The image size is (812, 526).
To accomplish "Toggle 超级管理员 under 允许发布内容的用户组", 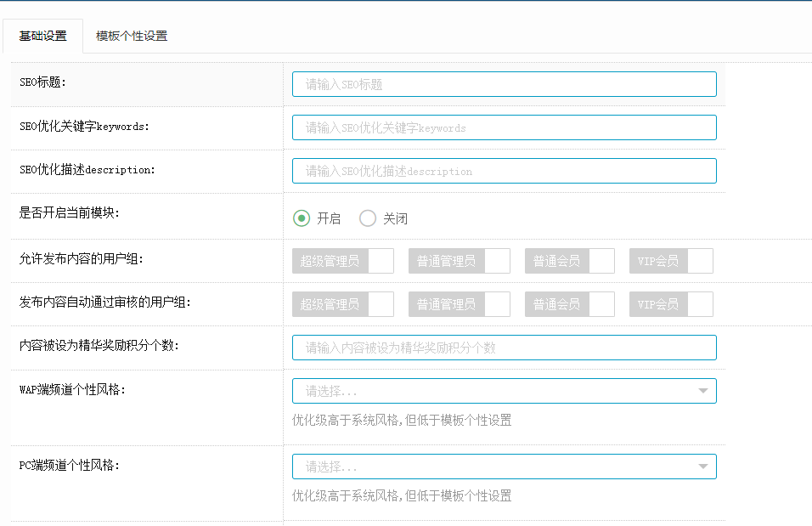I will click(x=343, y=261).
